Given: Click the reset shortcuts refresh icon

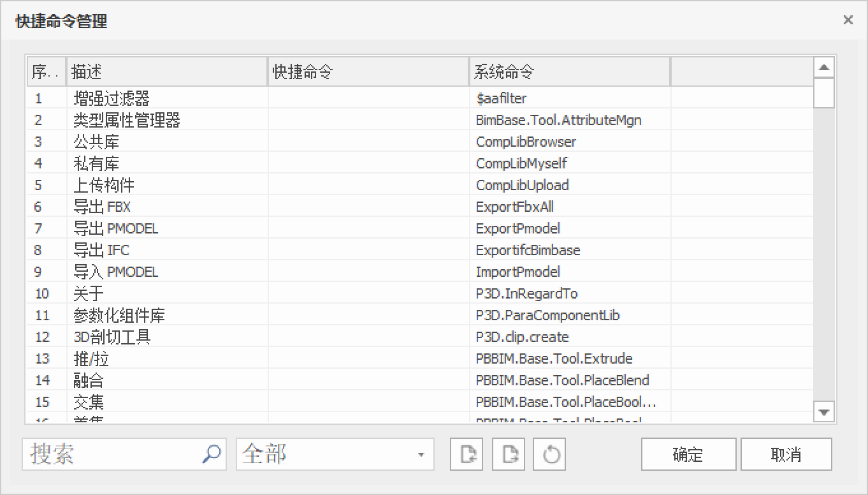Looking at the screenshot, I should [x=550, y=454].
